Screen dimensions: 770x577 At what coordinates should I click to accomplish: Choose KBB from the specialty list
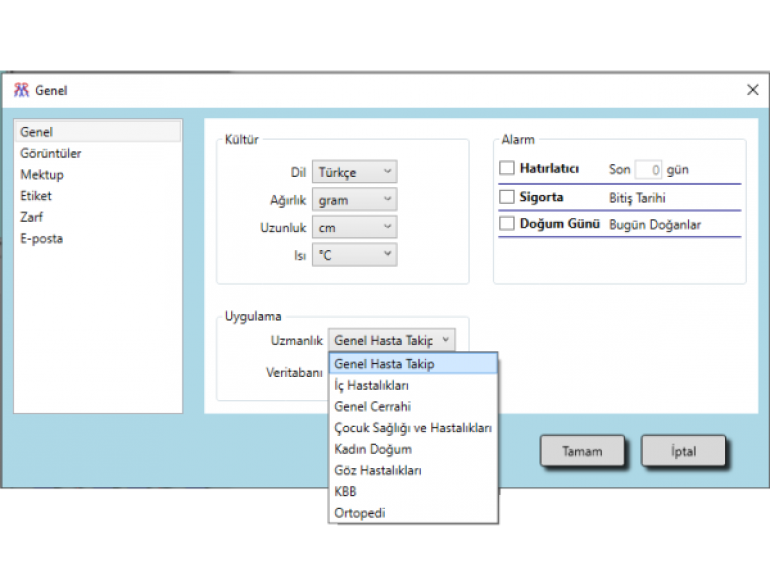tap(413, 492)
